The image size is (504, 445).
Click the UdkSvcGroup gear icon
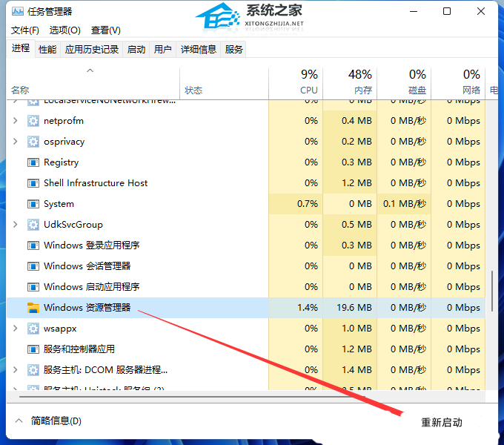(33, 225)
